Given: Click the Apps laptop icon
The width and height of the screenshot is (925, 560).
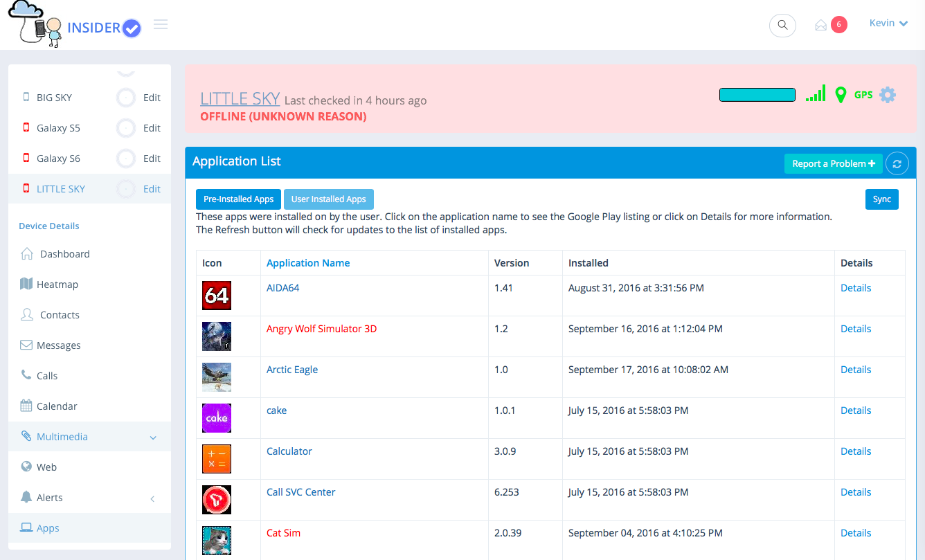Looking at the screenshot, I should coord(26,527).
